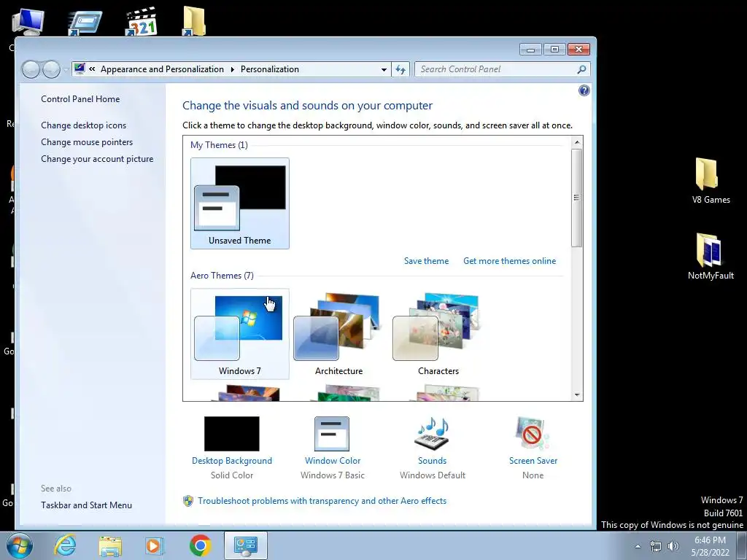Image resolution: width=747 pixels, height=560 pixels.
Task: Click Appearance and Personalization breadcrumb
Action: point(162,69)
